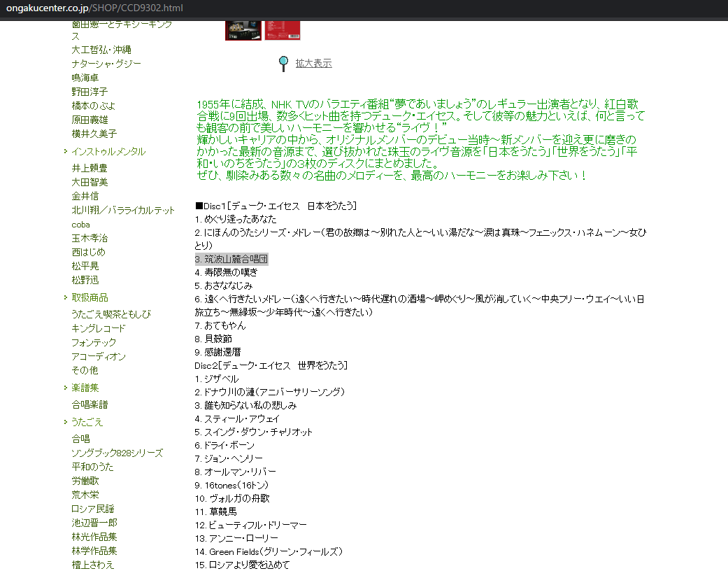728x571 pixels.
Task: Open the その他 sidebar link
Action: [85, 370]
